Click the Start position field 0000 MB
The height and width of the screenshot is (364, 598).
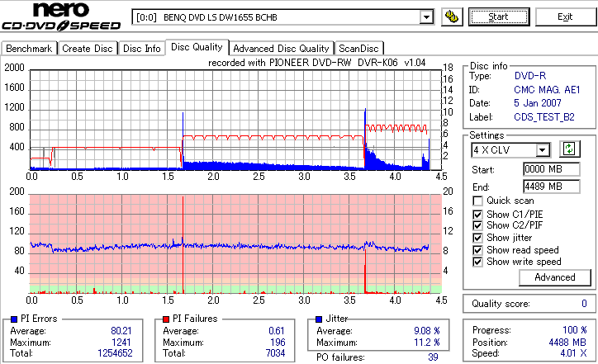click(552, 169)
